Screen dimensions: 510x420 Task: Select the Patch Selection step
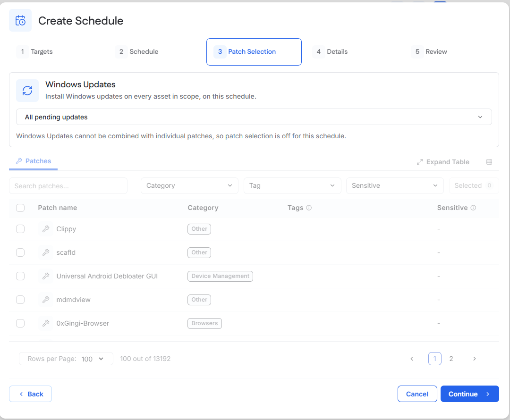click(254, 52)
